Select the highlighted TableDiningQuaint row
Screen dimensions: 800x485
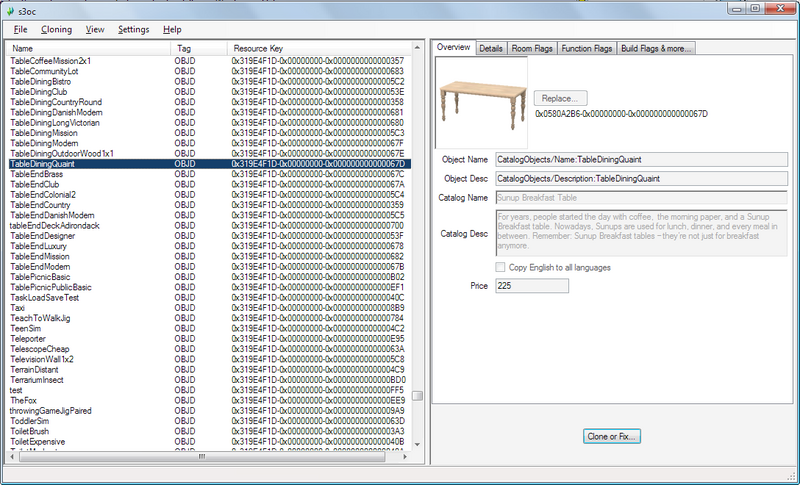(210, 164)
